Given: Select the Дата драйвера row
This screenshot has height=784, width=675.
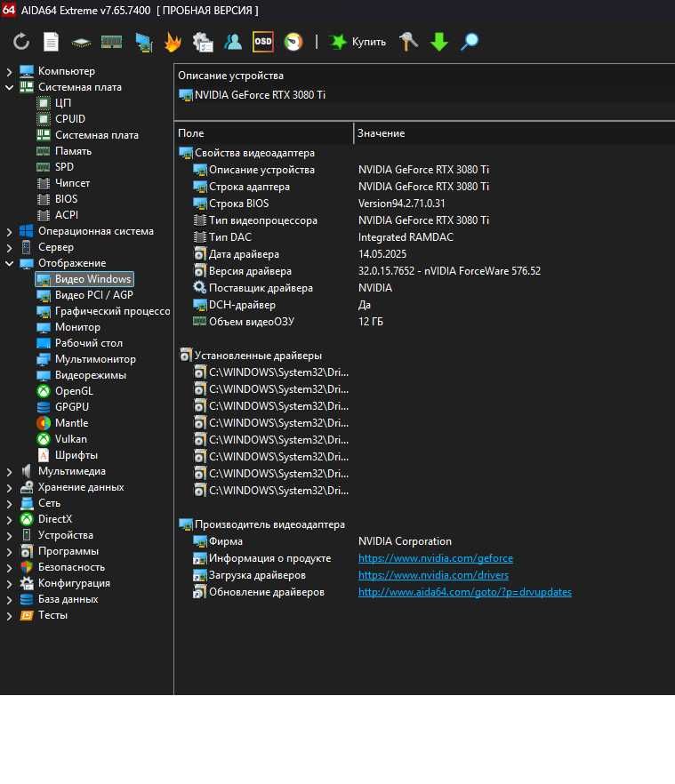Looking at the screenshot, I should point(424,254).
